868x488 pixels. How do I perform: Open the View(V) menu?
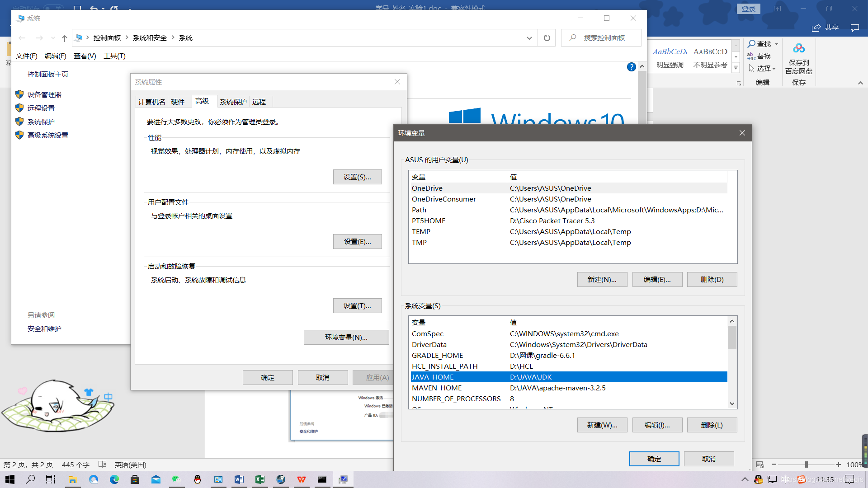(x=85, y=56)
